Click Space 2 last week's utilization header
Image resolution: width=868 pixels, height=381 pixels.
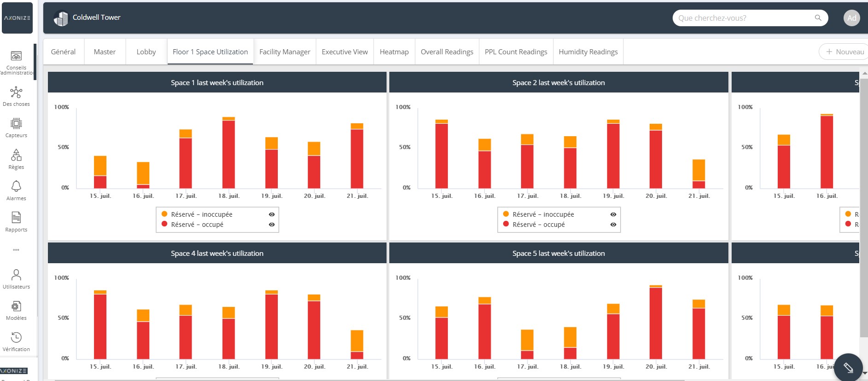558,82
